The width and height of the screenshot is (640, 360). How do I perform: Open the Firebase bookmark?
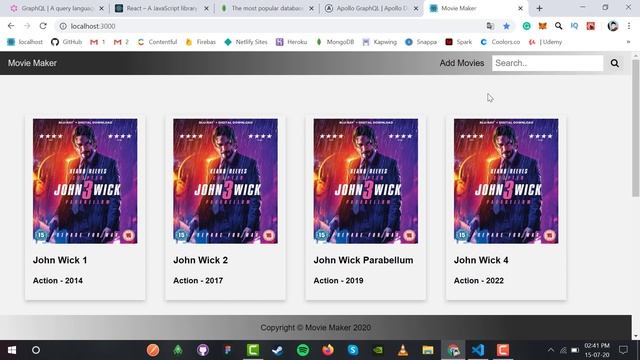(200, 42)
